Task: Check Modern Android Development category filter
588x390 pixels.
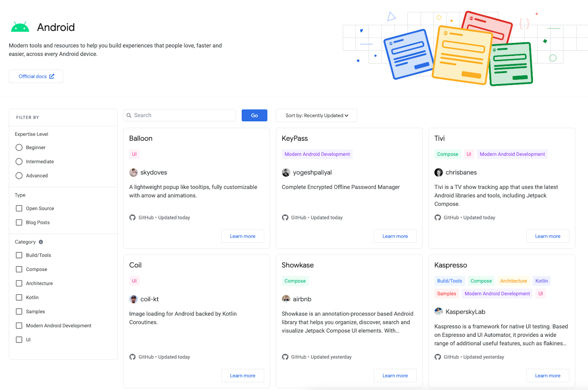Action: point(19,326)
